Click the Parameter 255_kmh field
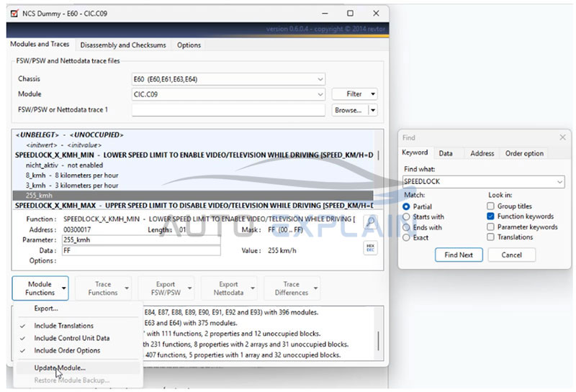The width and height of the screenshot is (576, 392). (141, 240)
